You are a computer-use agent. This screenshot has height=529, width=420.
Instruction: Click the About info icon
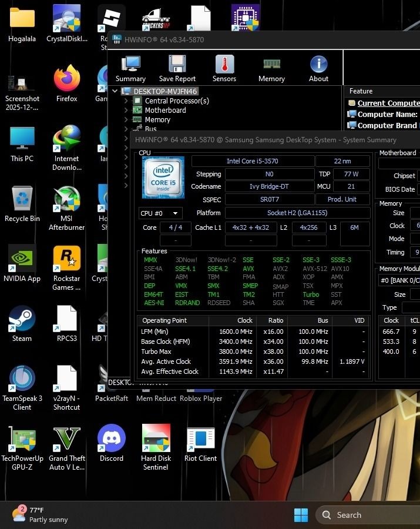pyautogui.click(x=318, y=69)
